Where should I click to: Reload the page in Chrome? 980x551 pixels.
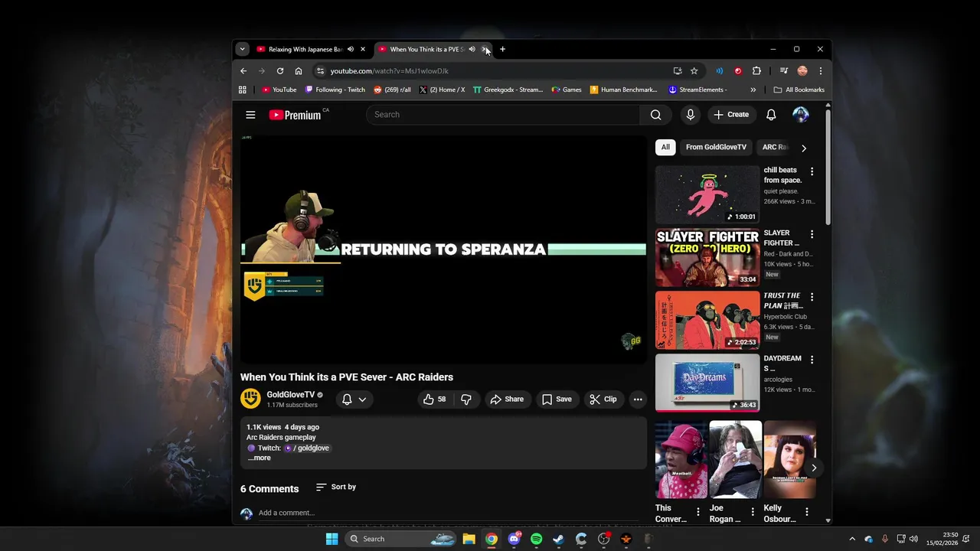click(x=280, y=71)
